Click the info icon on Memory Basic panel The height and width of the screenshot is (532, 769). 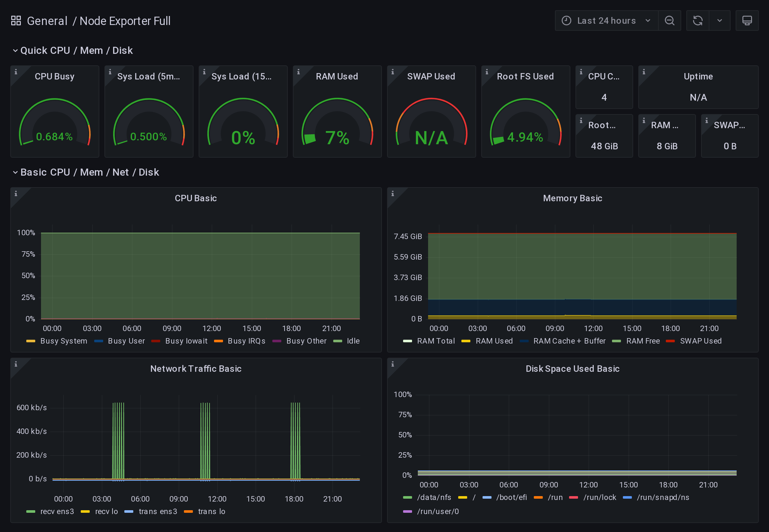tap(393, 194)
